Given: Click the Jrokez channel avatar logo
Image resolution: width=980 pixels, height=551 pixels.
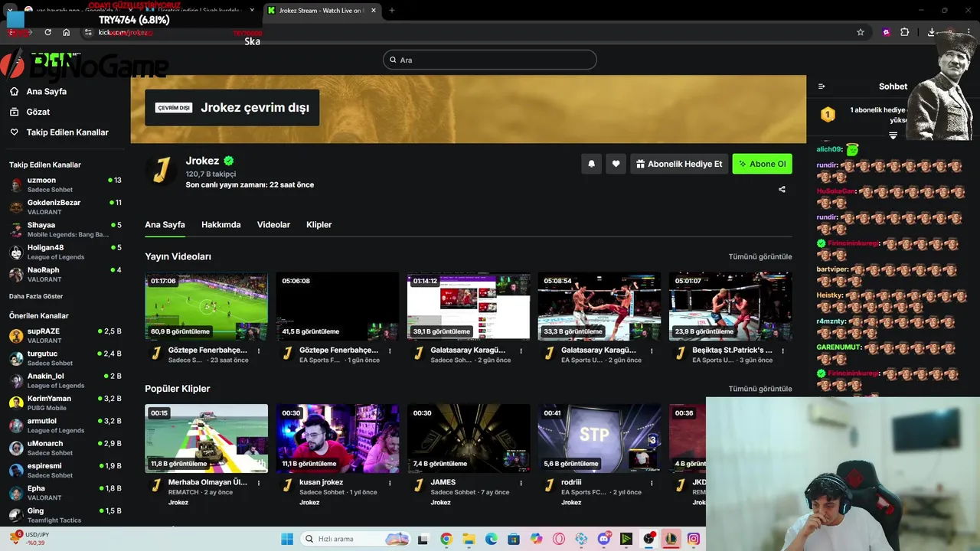Looking at the screenshot, I should pos(161,171).
